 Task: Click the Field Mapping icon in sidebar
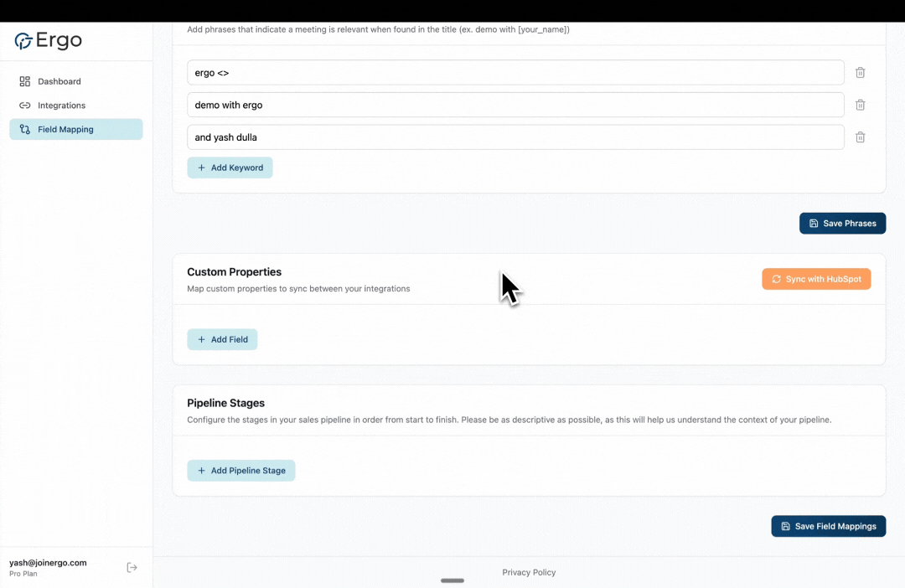(25, 130)
